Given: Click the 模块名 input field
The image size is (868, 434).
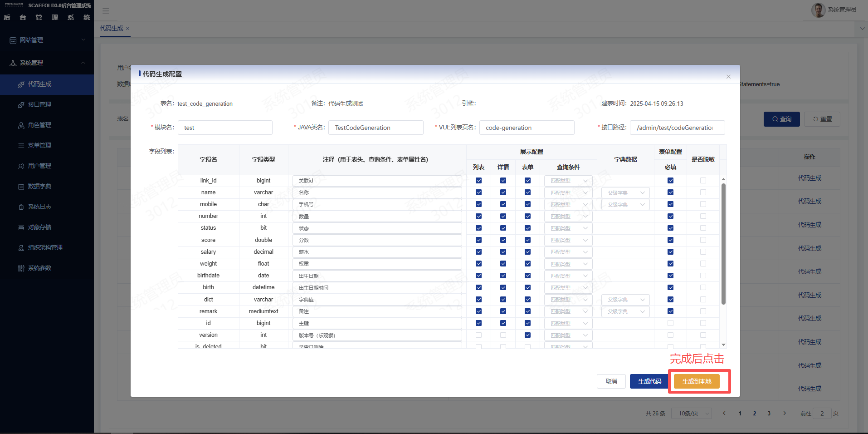Looking at the screenshot, I should pos(225,128).
